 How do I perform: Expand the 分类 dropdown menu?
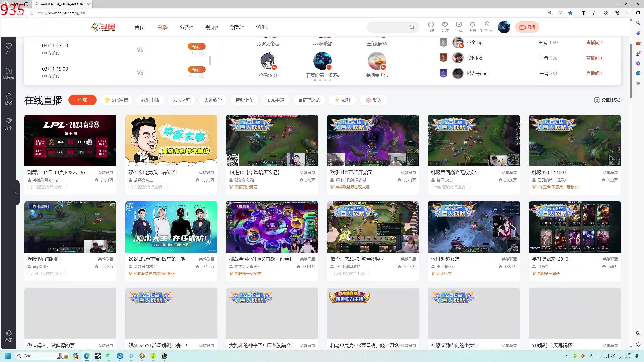[186, 27]
